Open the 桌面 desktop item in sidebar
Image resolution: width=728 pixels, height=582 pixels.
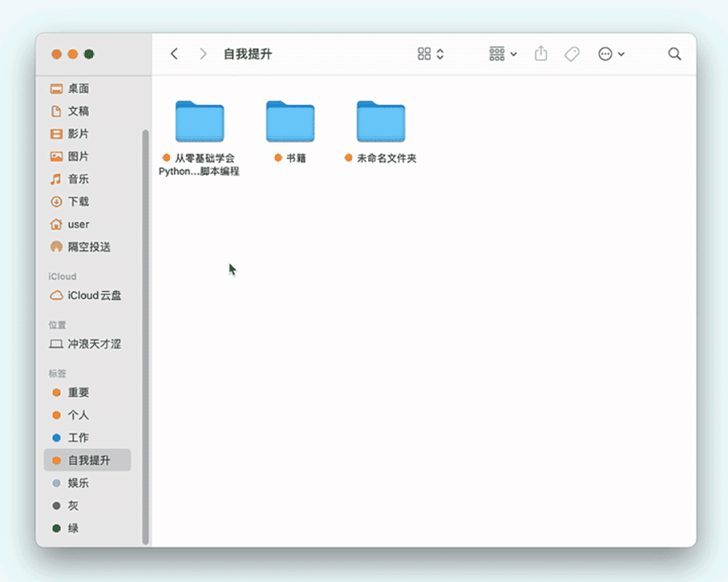(76, 89)
